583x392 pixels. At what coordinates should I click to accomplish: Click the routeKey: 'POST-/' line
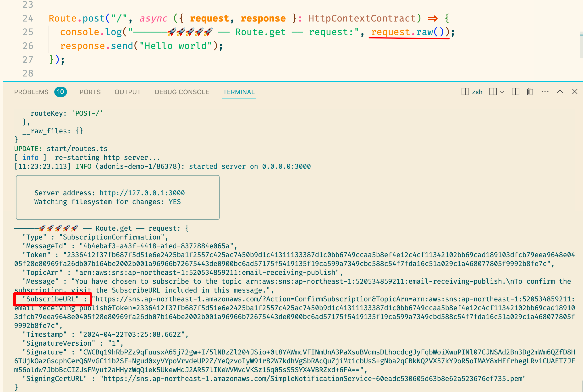tap(66, 114)
